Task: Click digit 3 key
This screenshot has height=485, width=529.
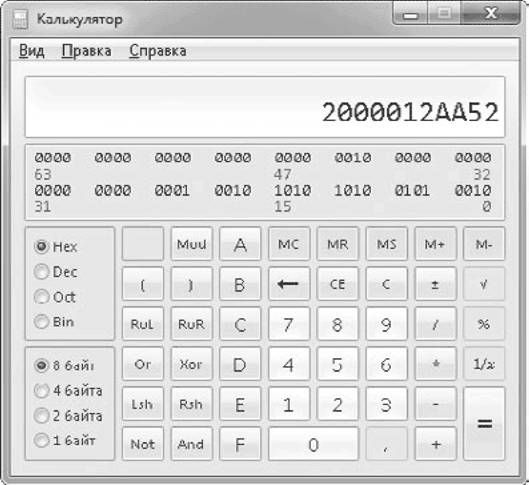Action: pos(387,404)
